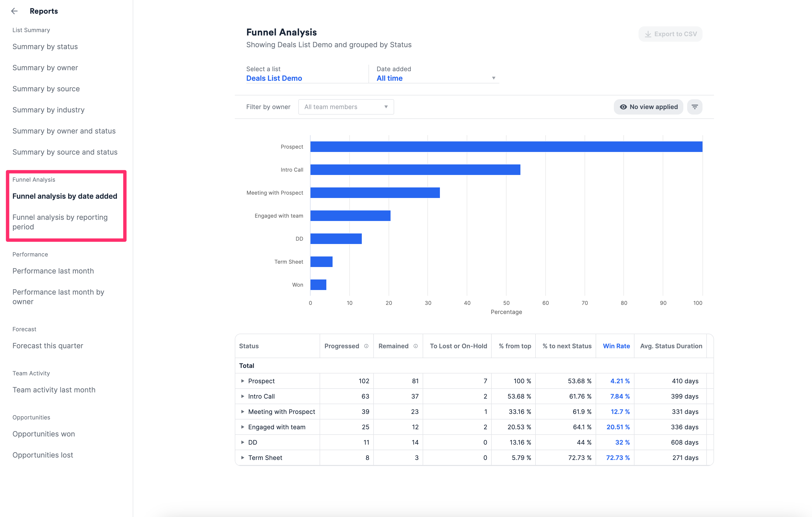Screen dimensions: 812x517
Task: Click the Prospect bar in the funnel chart
Action: coord(506,146)
